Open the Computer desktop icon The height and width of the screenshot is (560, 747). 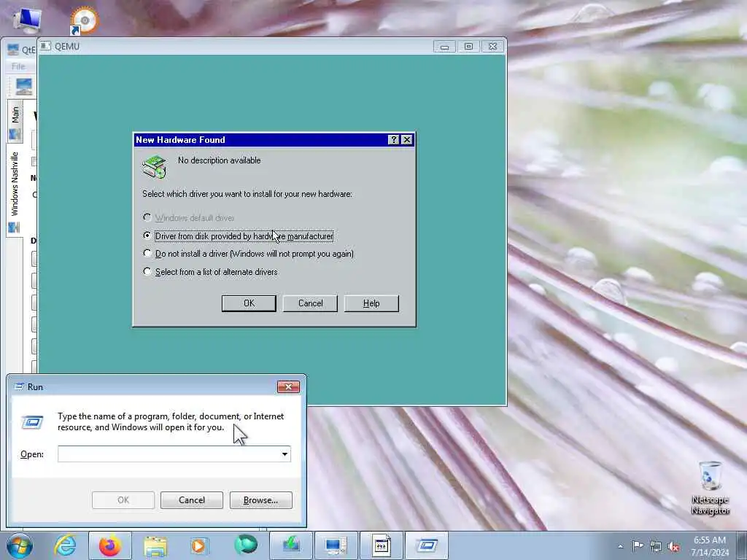tap(27, 20)
